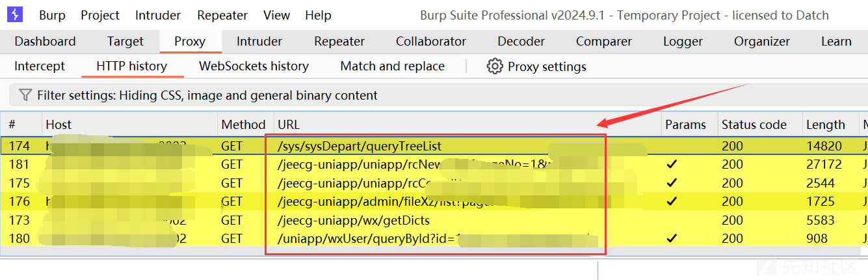Click length value 1725

pos(821,201)
